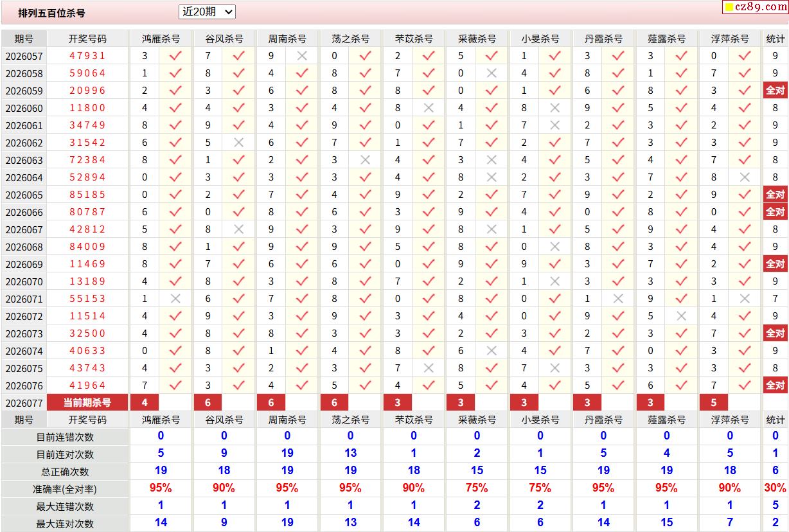Click the red 5 current kill number for 浮萍

[714, 403]
